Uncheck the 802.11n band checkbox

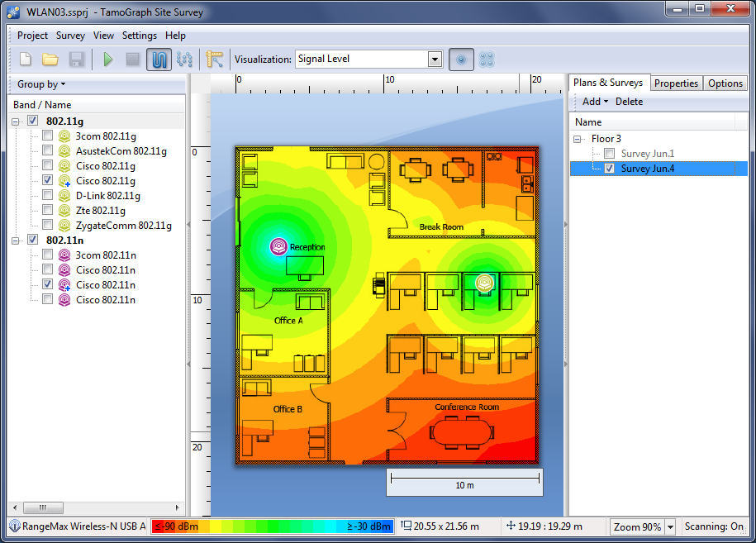point(33,240)
